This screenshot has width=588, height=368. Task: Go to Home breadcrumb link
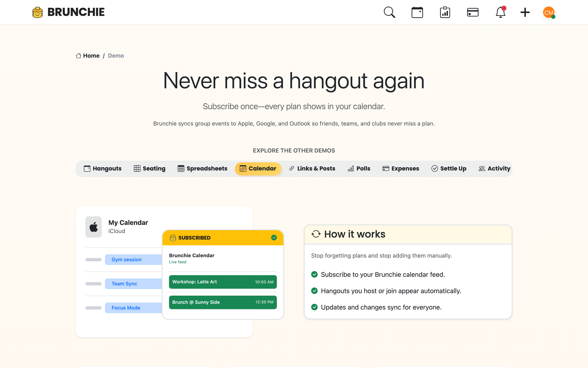click(91, 56)
